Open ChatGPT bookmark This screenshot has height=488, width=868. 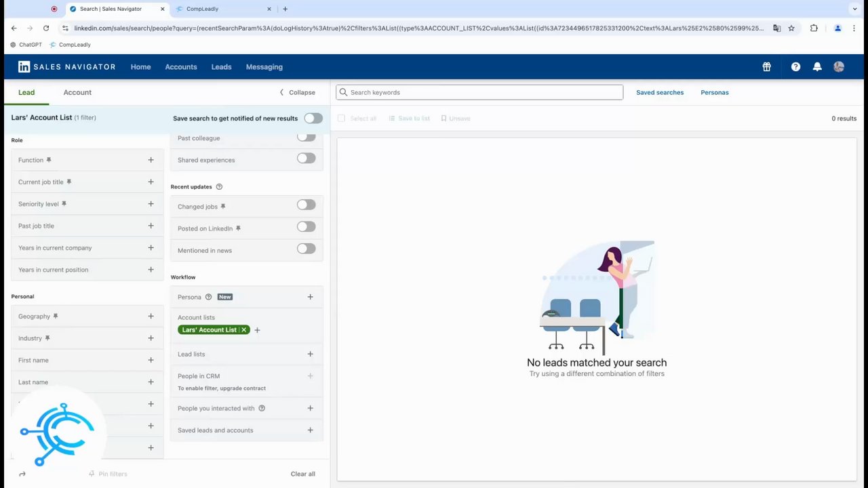(x=26, y=45)
